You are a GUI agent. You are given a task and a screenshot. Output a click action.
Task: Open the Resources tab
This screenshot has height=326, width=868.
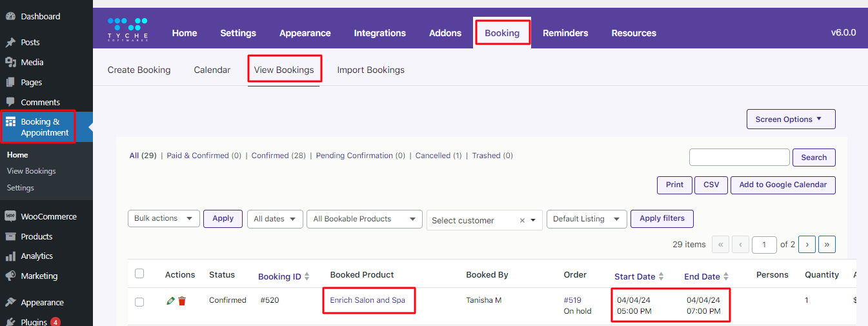click(x=634, y=33)
